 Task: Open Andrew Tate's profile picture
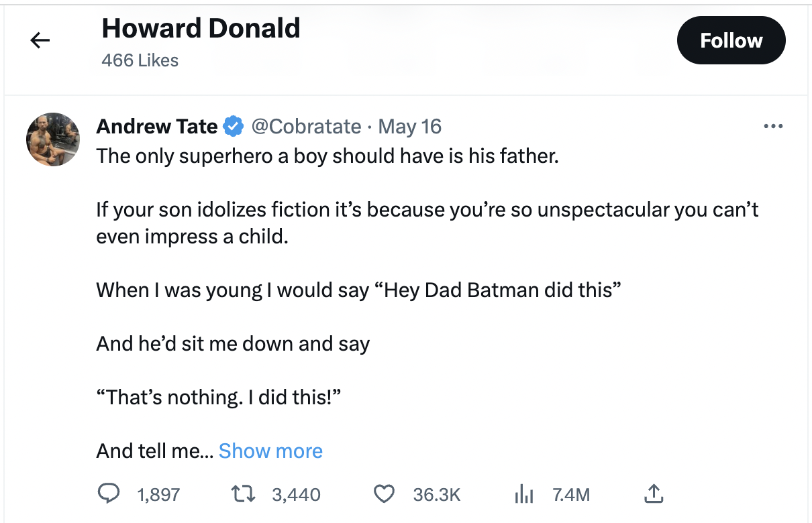pyautogui.click(x=53, y=139)
